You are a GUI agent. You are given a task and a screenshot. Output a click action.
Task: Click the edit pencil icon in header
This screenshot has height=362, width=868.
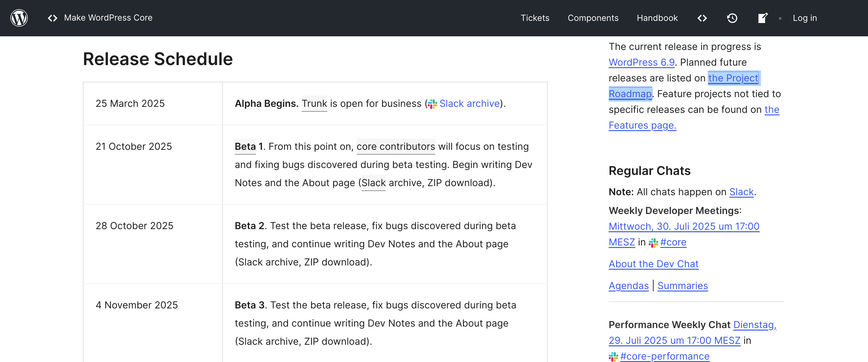(763, 18)
